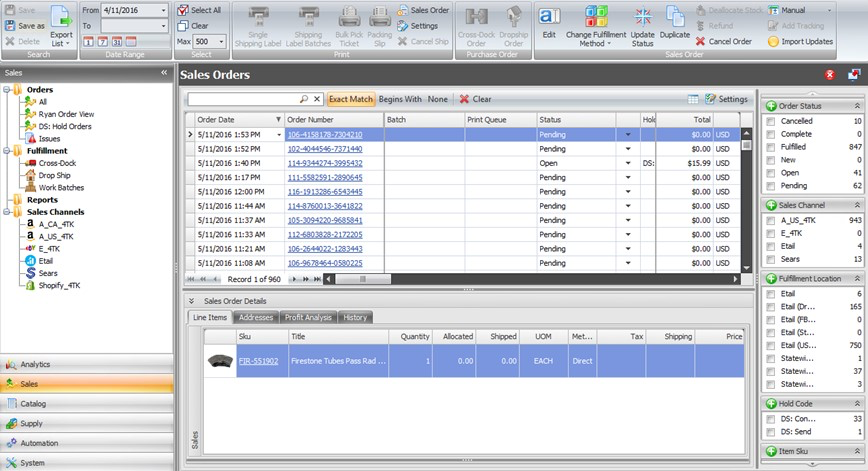Collapse the Hold Code filter panel
Viewport: 868px width, 471px height.
[857, 404]
